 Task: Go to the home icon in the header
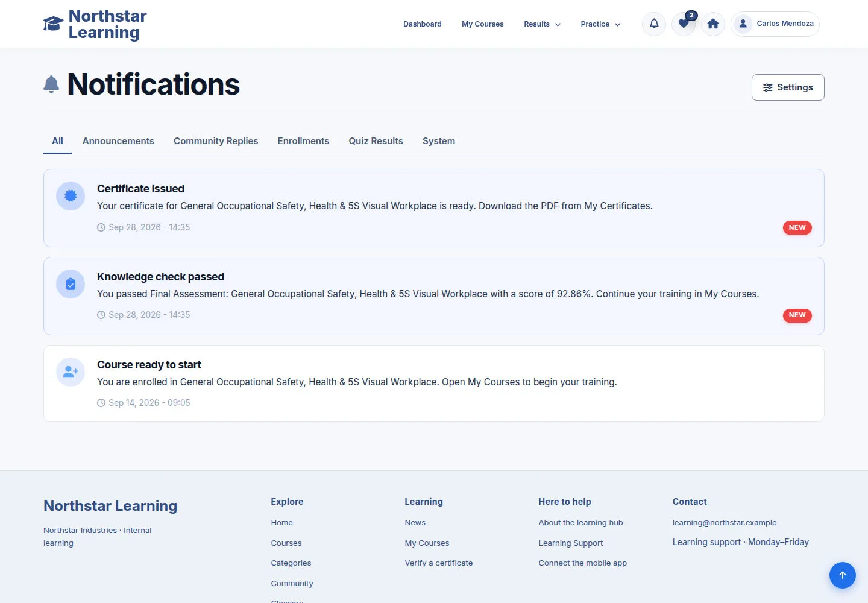tap(713, 24)
